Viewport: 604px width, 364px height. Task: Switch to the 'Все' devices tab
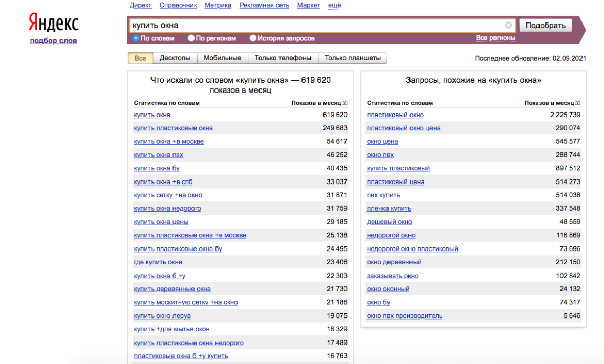click(x=140, y=58)
